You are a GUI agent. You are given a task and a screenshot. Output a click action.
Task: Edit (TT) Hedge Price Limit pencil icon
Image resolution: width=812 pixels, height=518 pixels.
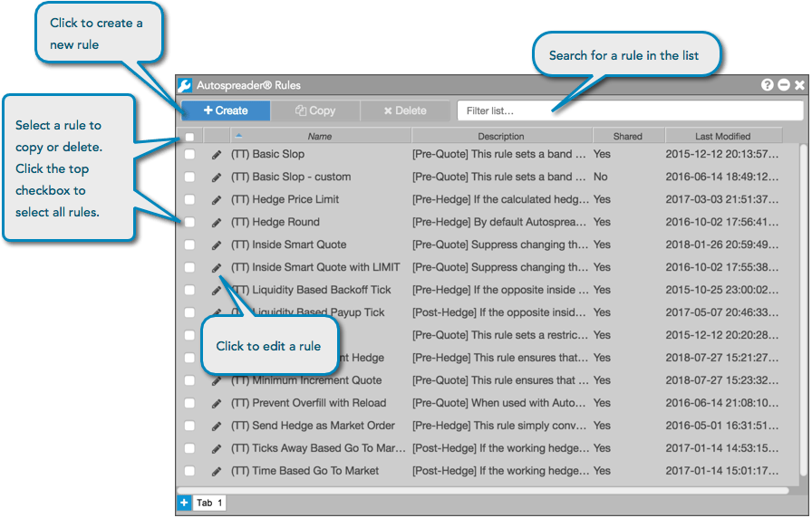click(217, 200)
